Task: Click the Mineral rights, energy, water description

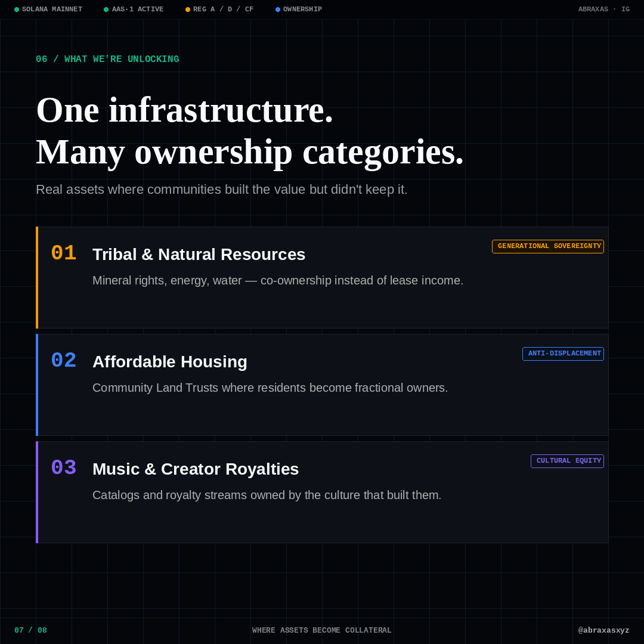Action: (278, 280)
